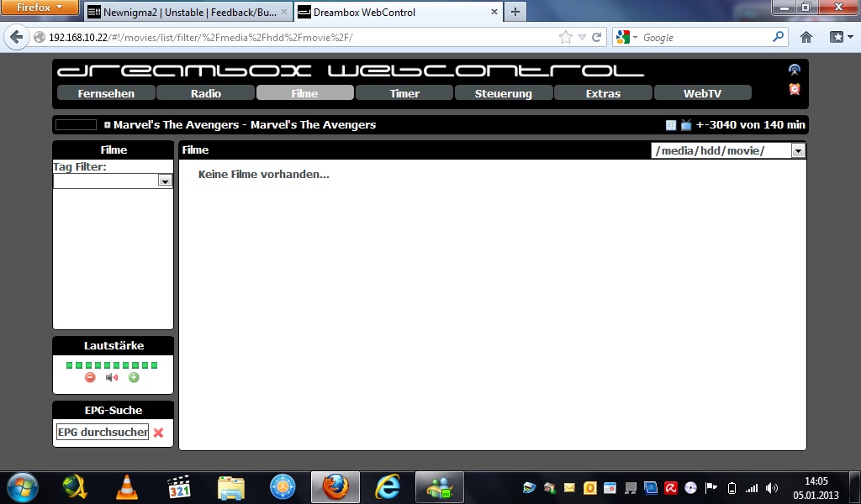
Task: Increase volume with the green plus icon
Action: tap(134, 378)
